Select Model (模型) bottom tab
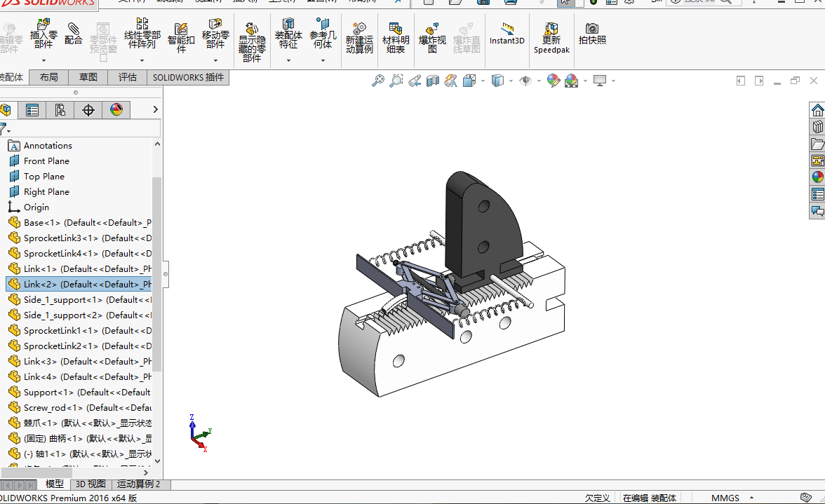This screenshot has width=825, height=504. click(x=54, y=484)
